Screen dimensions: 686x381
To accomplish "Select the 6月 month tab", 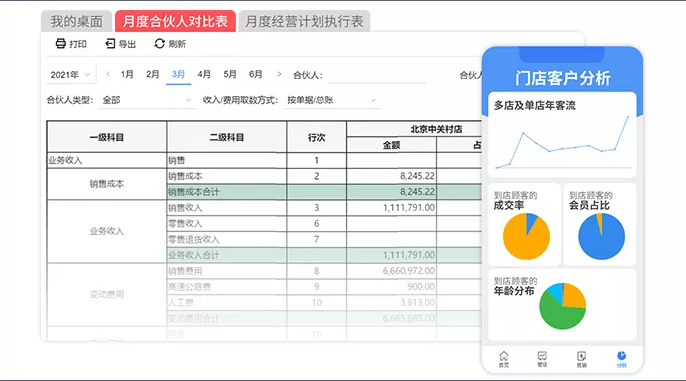I will click(256, 74).
